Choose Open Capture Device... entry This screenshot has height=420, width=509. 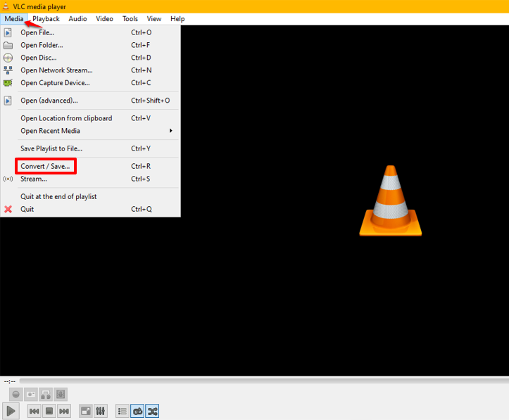[x=91, y=83]
